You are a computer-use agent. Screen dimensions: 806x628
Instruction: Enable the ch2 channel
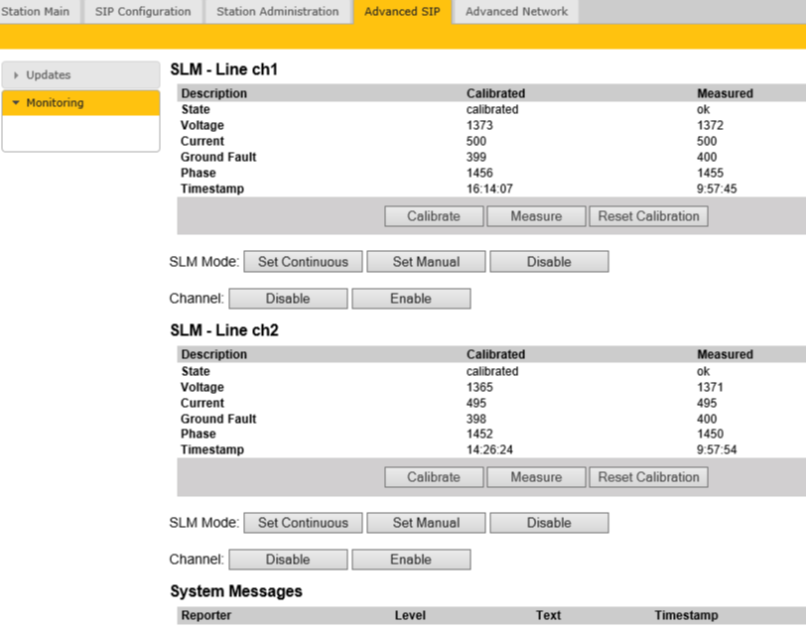(411, 560)
